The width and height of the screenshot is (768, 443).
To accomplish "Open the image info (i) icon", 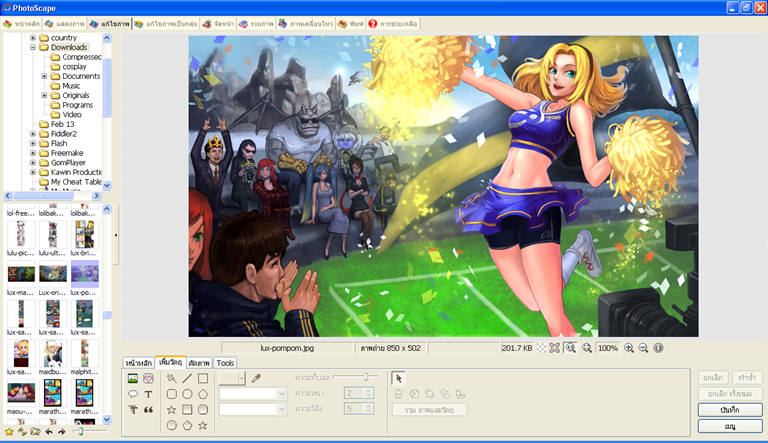I will 658,348.
